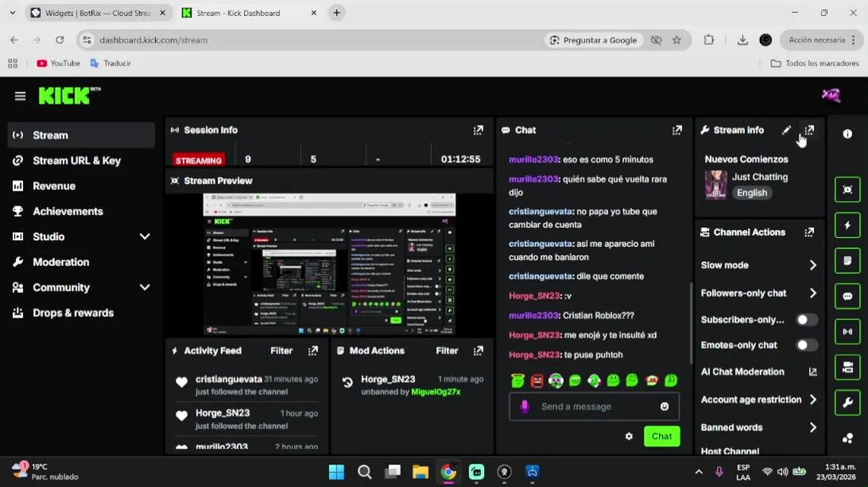Bookmark this page with the star icon

677,40
